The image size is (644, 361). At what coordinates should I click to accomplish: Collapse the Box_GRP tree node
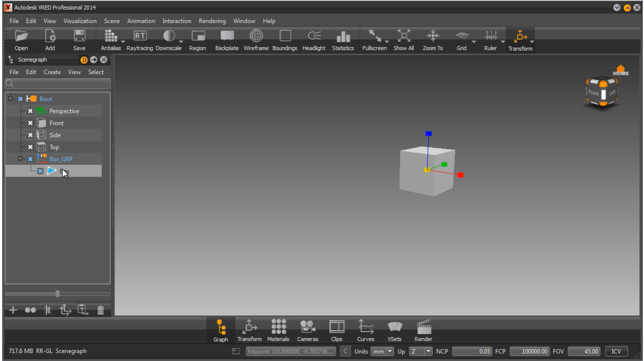coord(21,158)
